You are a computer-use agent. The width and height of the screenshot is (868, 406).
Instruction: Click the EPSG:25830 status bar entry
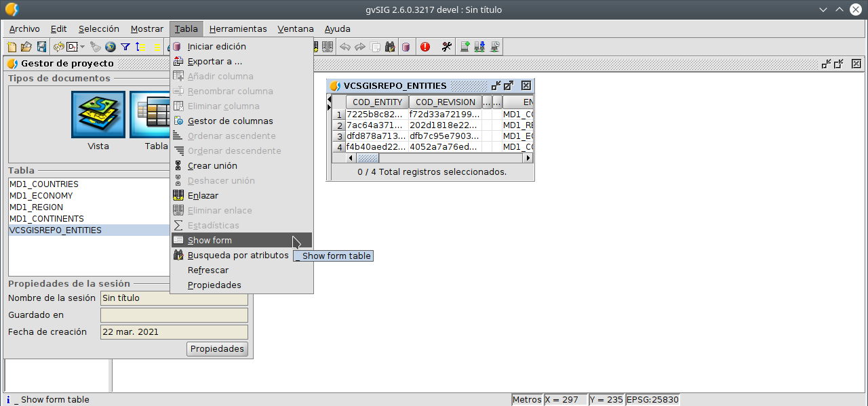(x=652, y=400)
